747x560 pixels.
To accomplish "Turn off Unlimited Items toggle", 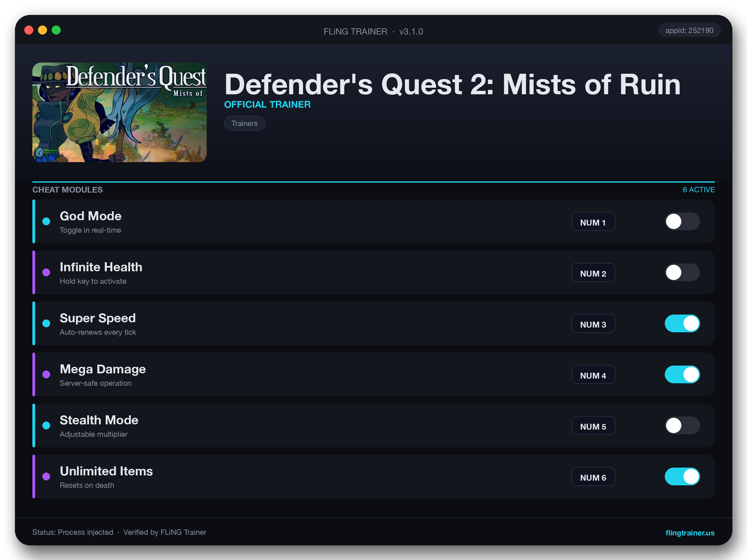I will (682, 476).
